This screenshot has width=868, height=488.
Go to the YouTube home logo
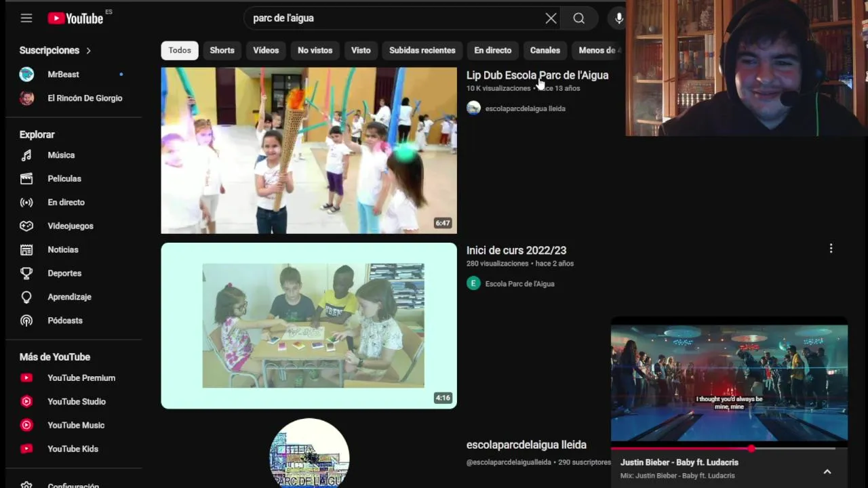pos(75,18)
